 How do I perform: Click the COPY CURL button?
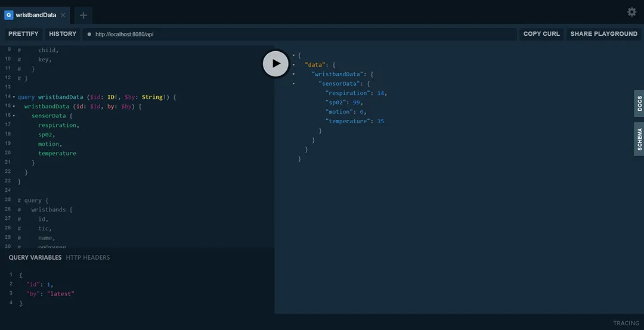(x=541, y=34)
